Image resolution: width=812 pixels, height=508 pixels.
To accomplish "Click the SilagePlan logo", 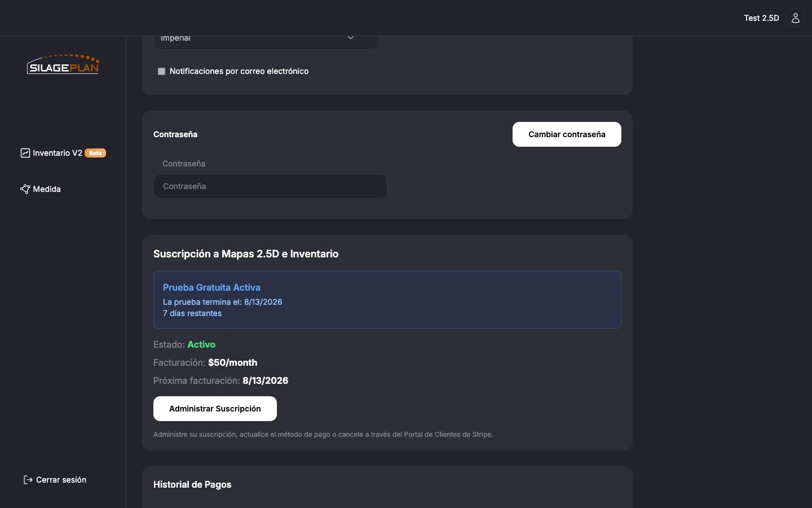I will point(63,64).
